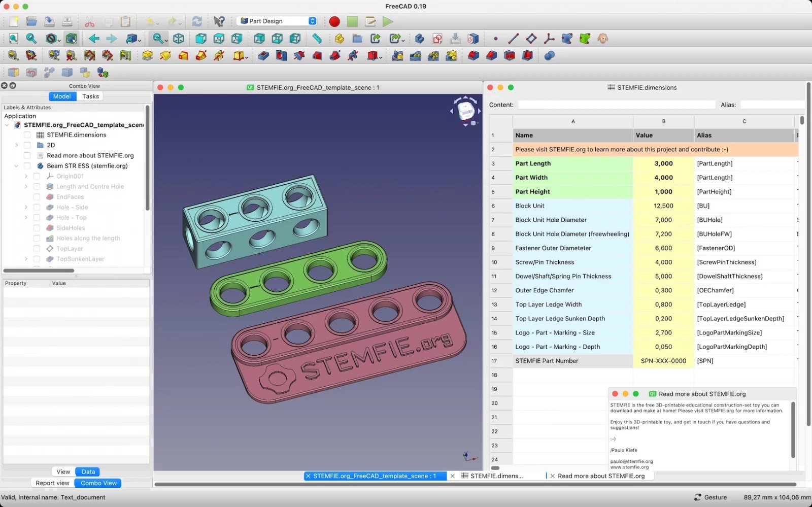Check the STEMFIE.dimensions tree checkbox

(27, 135)
